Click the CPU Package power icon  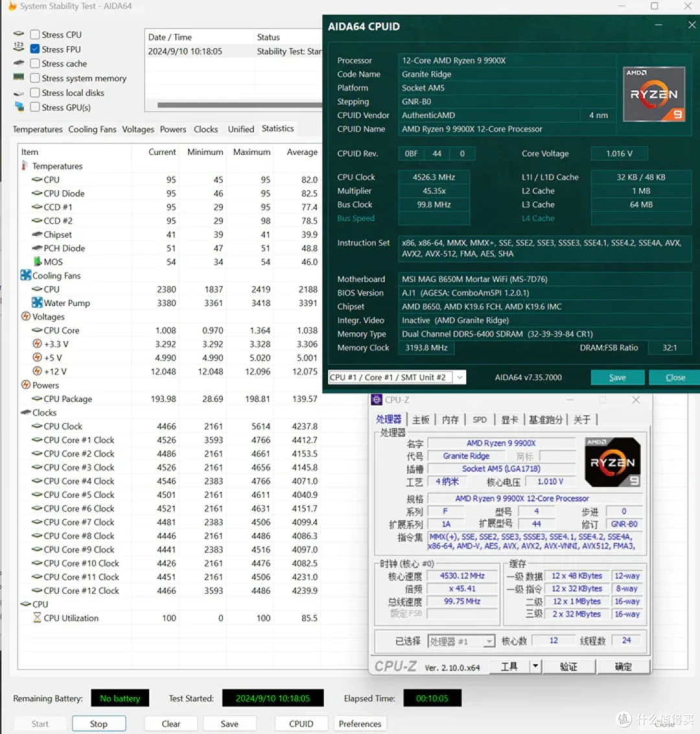coord(37,398)
